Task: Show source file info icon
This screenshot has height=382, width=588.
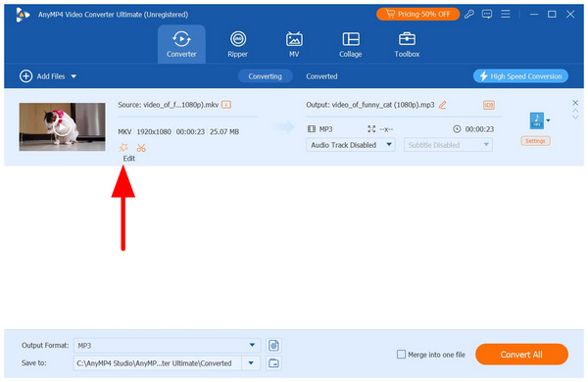Action: click(226, 105)
